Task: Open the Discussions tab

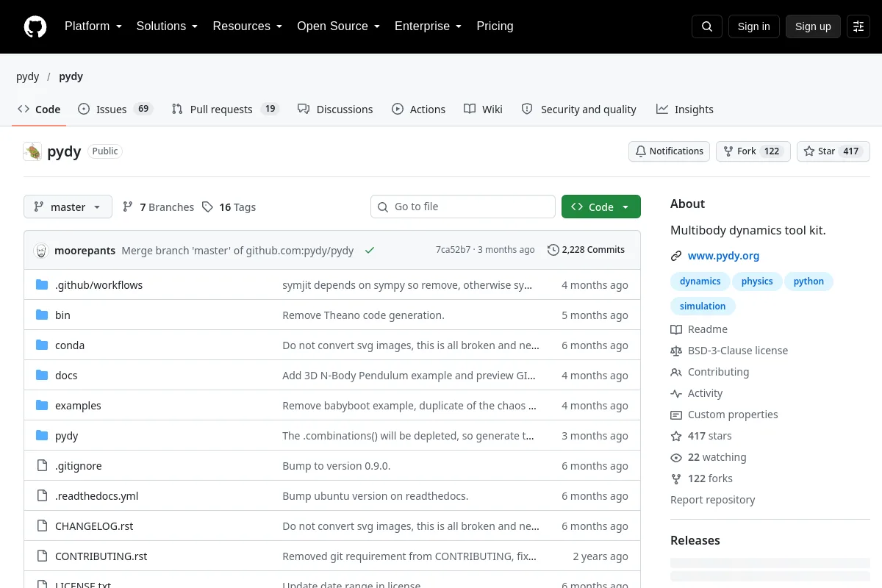Action: (x=335, y=110)
